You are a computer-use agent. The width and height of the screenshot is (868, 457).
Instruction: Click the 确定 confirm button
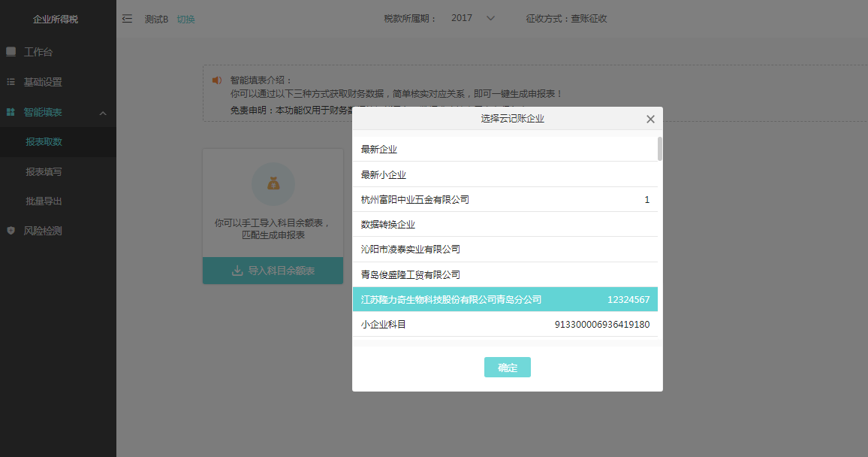tap(508, 368)
